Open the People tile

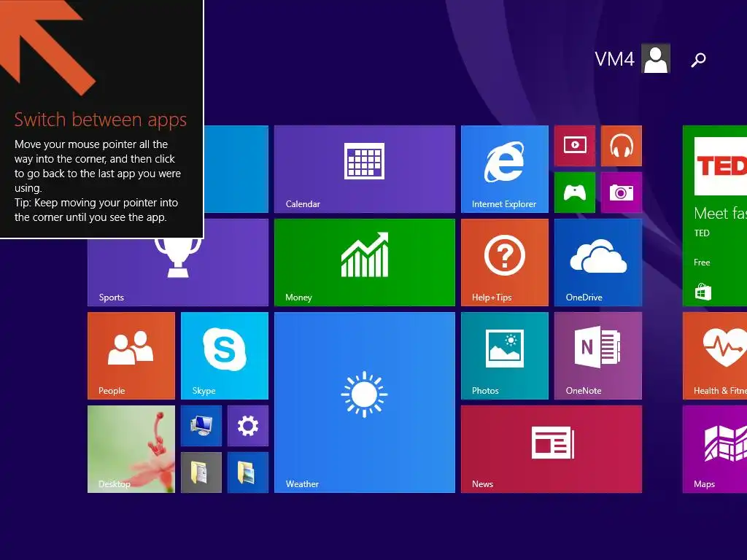131,356
